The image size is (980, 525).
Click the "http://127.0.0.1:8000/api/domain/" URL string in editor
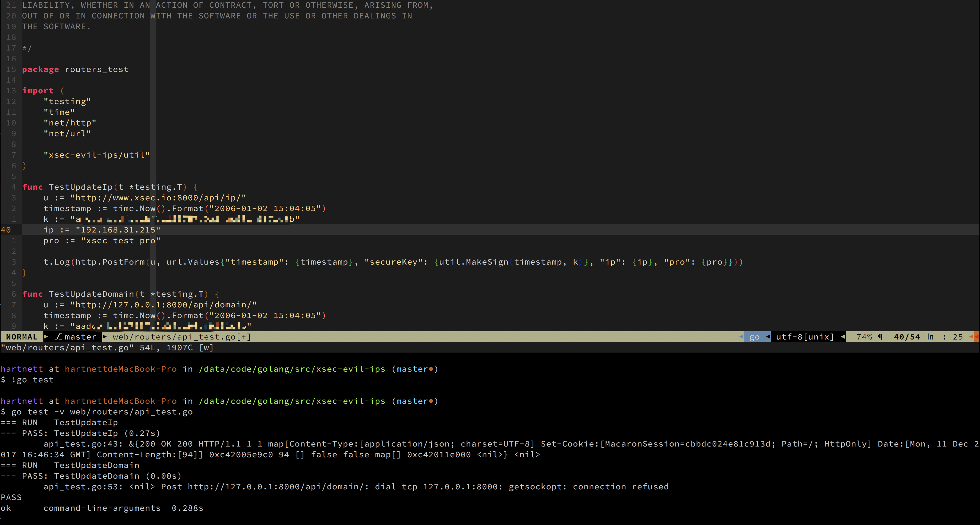(x=164, y=305)
